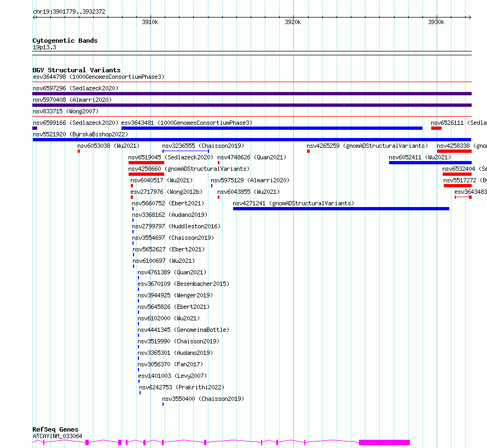Screen dimensions: 487x448
Task: Click the nsv5660752 (Ebert2021) label
Action: pos(168,203)
